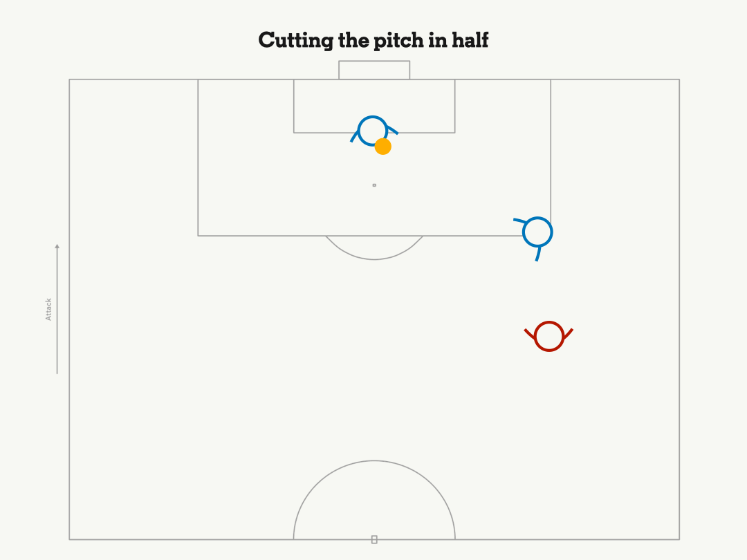Image resolution: width=747 pixels, height=560 pixels.
Task: Click the left touchline of the pitch
Action: tap(70, 310)
